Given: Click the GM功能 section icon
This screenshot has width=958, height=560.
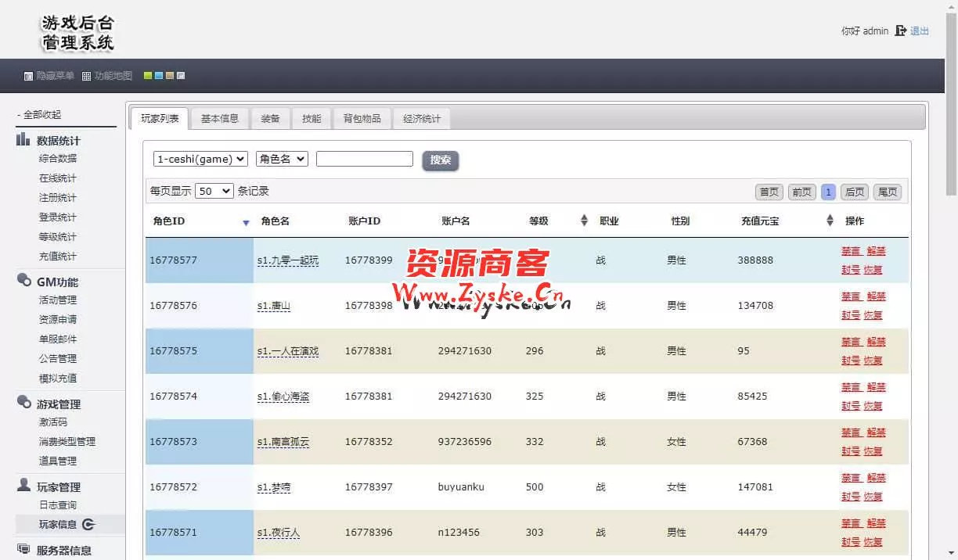Looking at the screenshot, I should point(23,280).
